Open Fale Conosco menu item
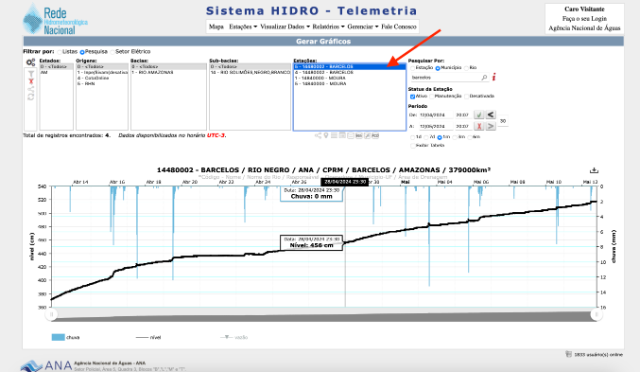The image size is (640, 372). (399, 27)
